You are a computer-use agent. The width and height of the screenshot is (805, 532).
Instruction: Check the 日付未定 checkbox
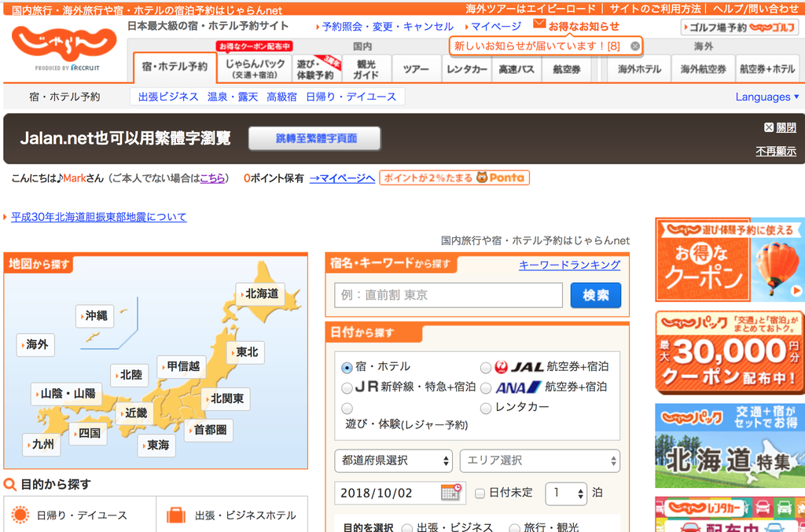tap(480, 493)
